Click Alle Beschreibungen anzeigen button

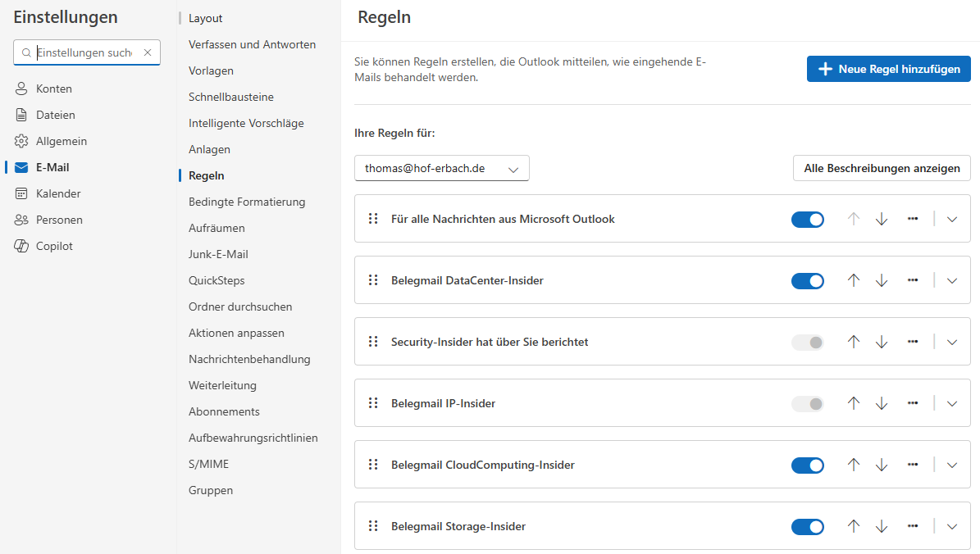[882, 168]
